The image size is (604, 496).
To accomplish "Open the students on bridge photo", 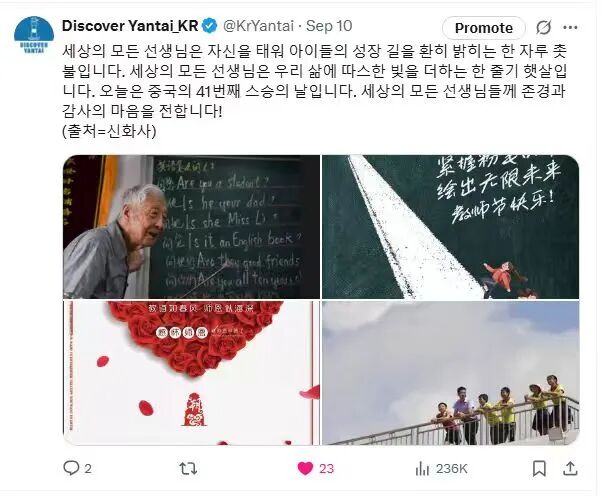I will pyautogui.click(x=450, y=373).
